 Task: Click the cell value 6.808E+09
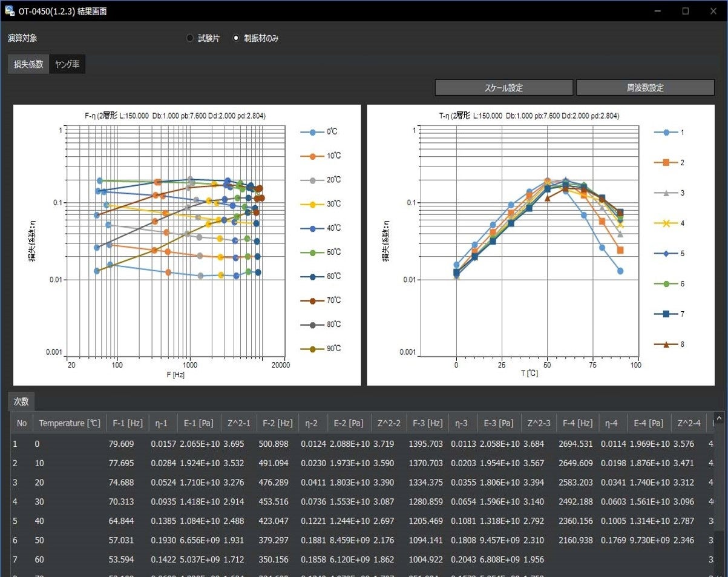pos(500,559)
